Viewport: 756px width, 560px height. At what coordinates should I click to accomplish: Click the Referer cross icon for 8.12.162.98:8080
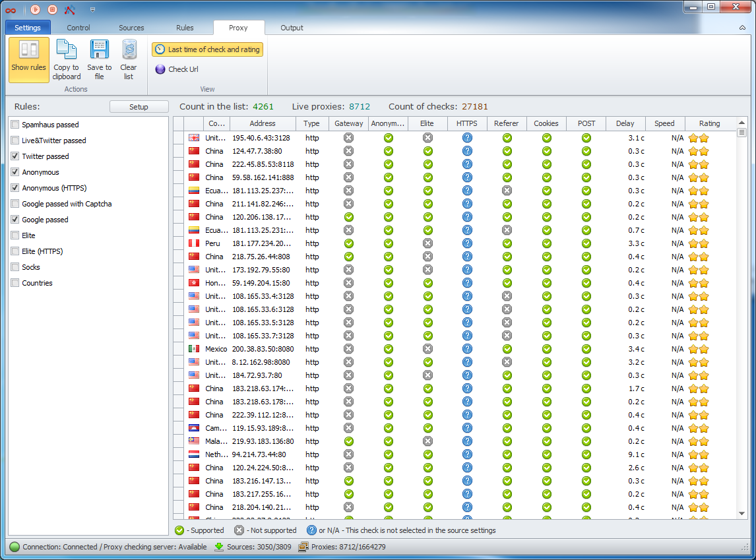[507, 362]
